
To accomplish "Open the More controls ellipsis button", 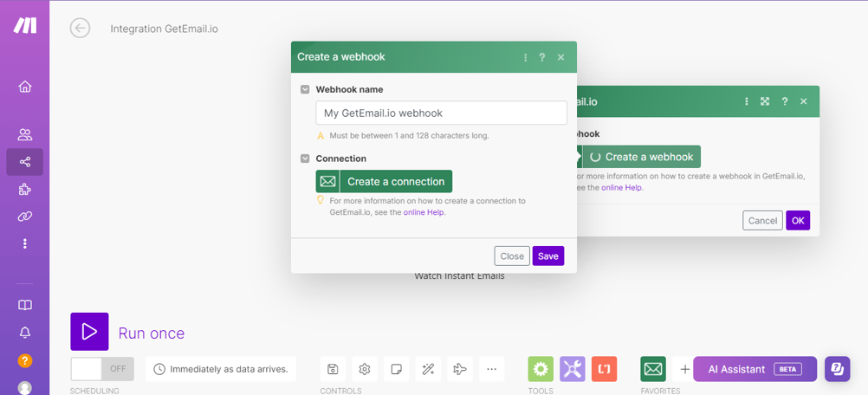I will pyautogui.click(x=491, y=369).
